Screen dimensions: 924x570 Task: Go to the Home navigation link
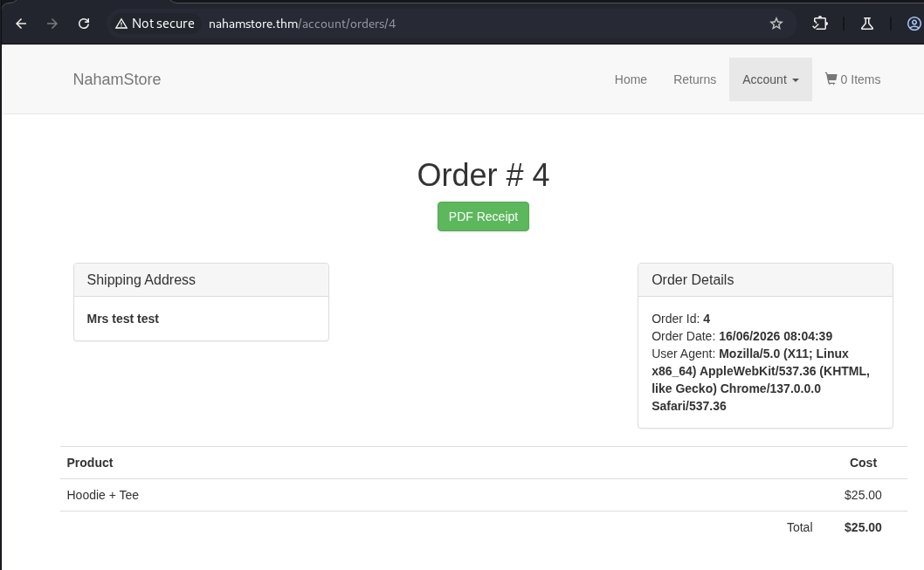631,79
